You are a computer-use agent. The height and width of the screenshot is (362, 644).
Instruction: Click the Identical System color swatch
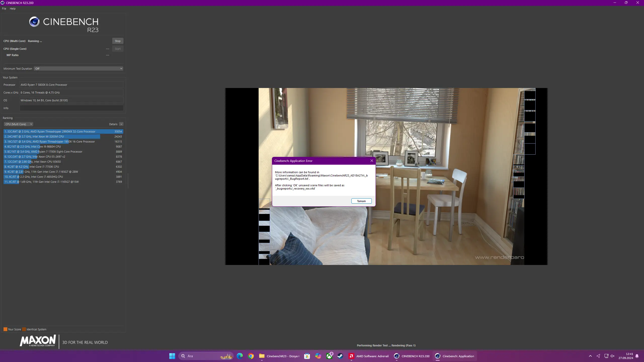point(24,329)
